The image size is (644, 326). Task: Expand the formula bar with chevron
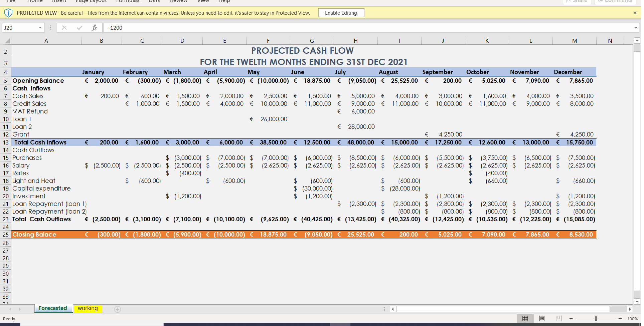coord(635,28)
